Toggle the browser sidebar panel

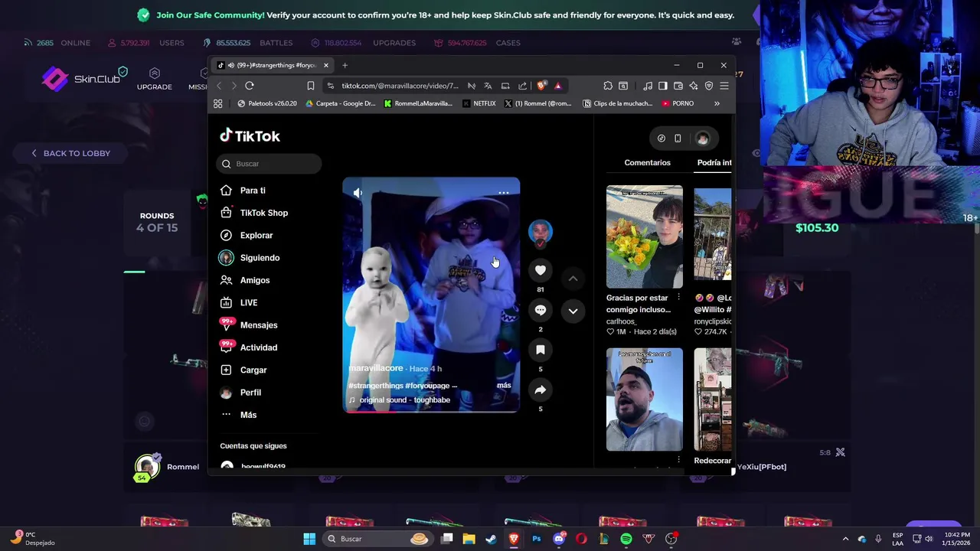click(x=663, y=86)
